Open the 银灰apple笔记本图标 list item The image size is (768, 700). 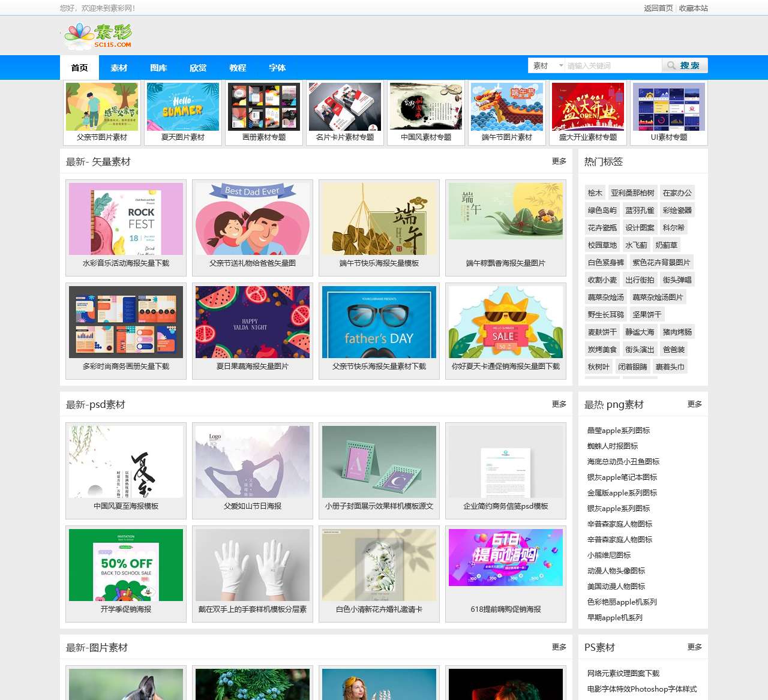coord(622,477)
